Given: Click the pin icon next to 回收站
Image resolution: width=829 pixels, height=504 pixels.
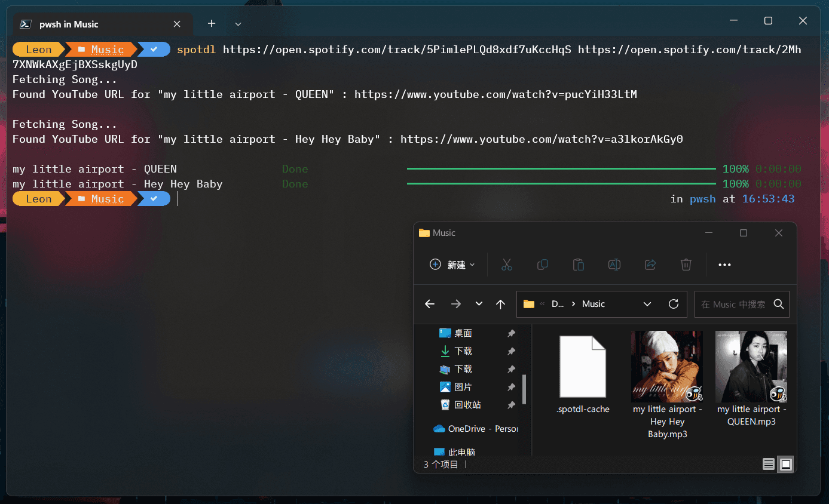Looking at the screenshot, I should coord(511,405).
